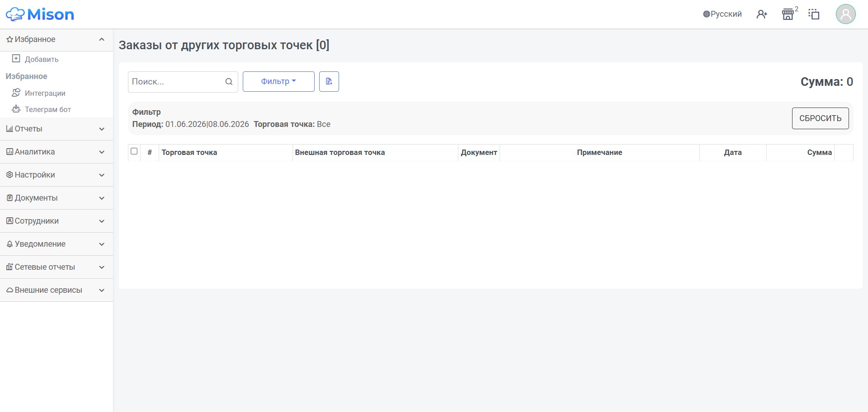The height and width of the screenshot is (412, 868).
Task: Expand the Сетевые отчеты menu
Action: pyautogui.click(x=57, y=267)
